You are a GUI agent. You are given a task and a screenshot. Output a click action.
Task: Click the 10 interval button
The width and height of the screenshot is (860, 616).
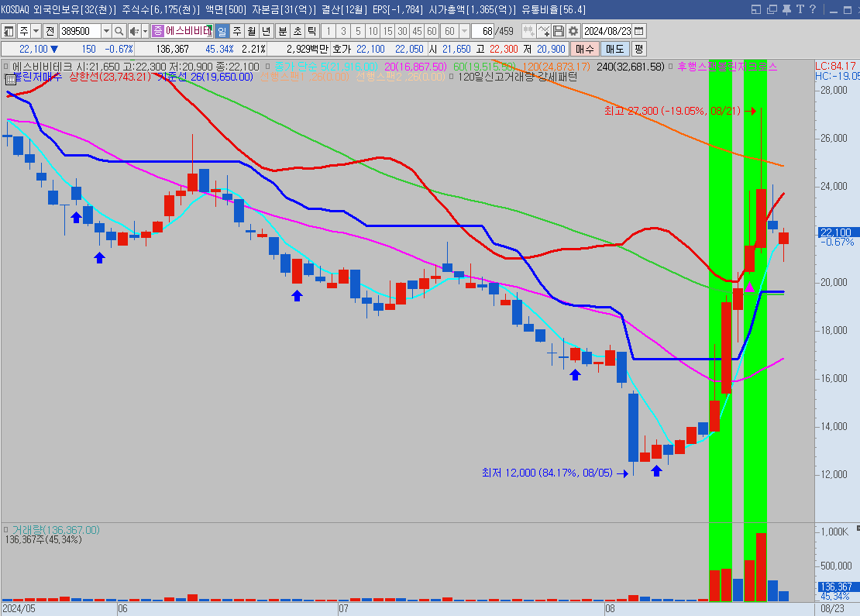click(373, 31)
